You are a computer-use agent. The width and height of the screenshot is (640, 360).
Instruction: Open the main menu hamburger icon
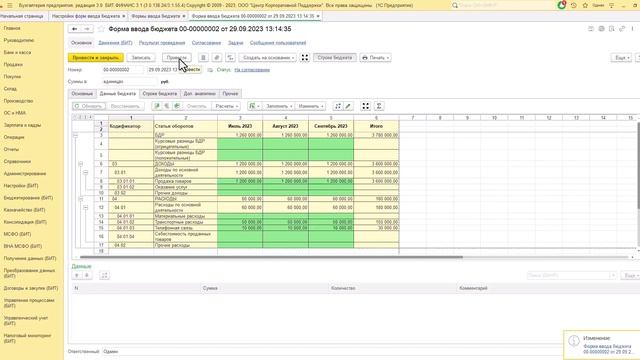(10, 5)
